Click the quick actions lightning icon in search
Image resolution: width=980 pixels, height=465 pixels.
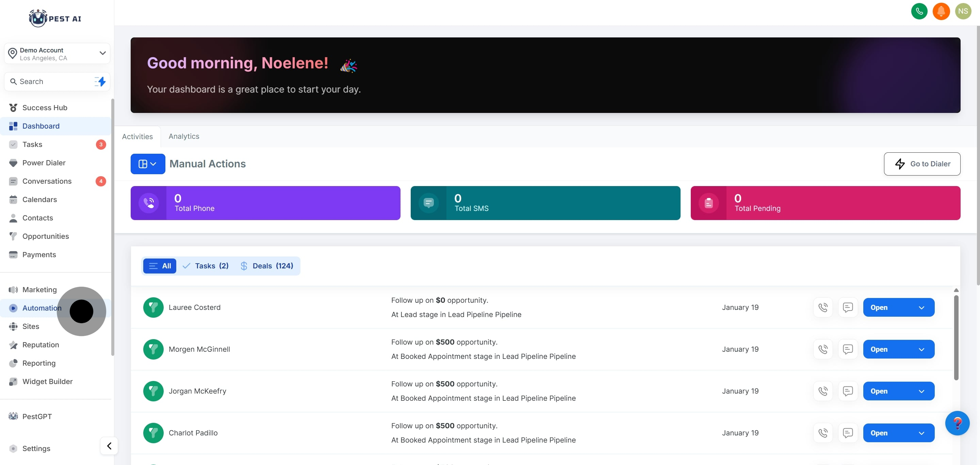pyautogui.click(x=100, y=81)
